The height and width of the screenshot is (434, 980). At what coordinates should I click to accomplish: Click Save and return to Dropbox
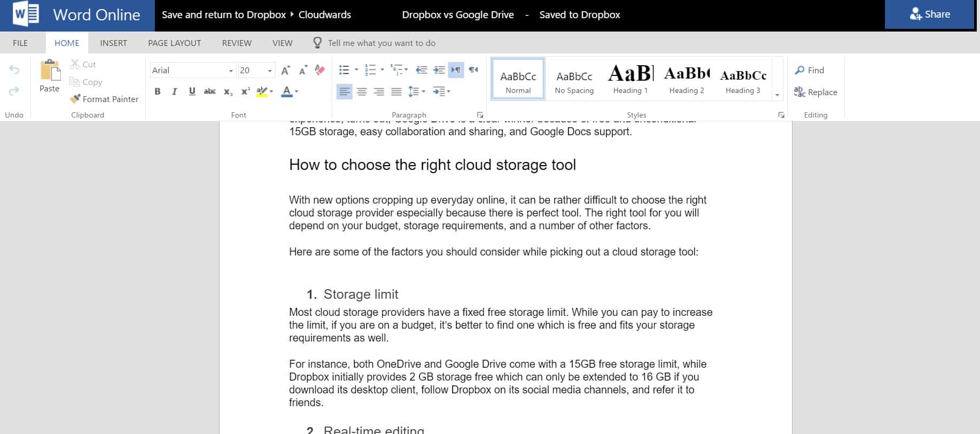(x=224, y=15)
